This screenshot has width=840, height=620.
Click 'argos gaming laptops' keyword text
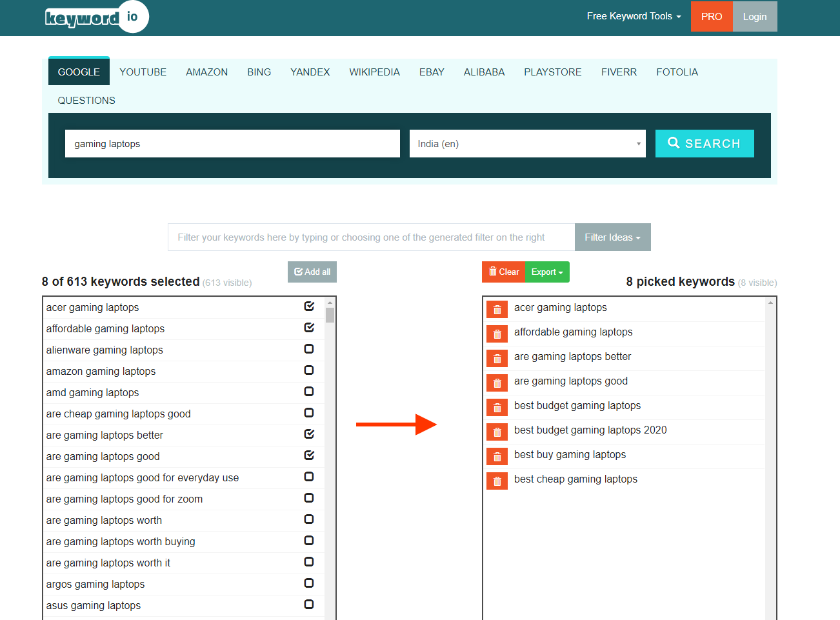tap(95, 585)
